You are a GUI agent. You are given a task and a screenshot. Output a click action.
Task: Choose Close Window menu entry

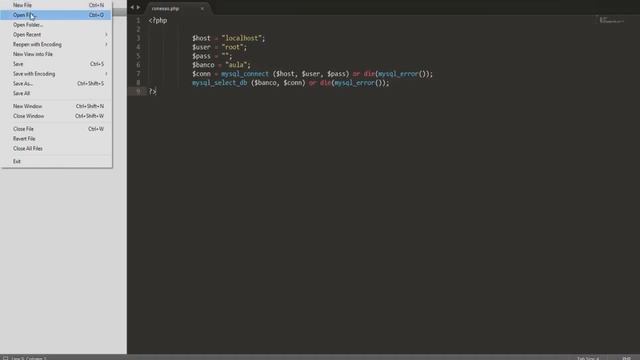pos(56,116)
